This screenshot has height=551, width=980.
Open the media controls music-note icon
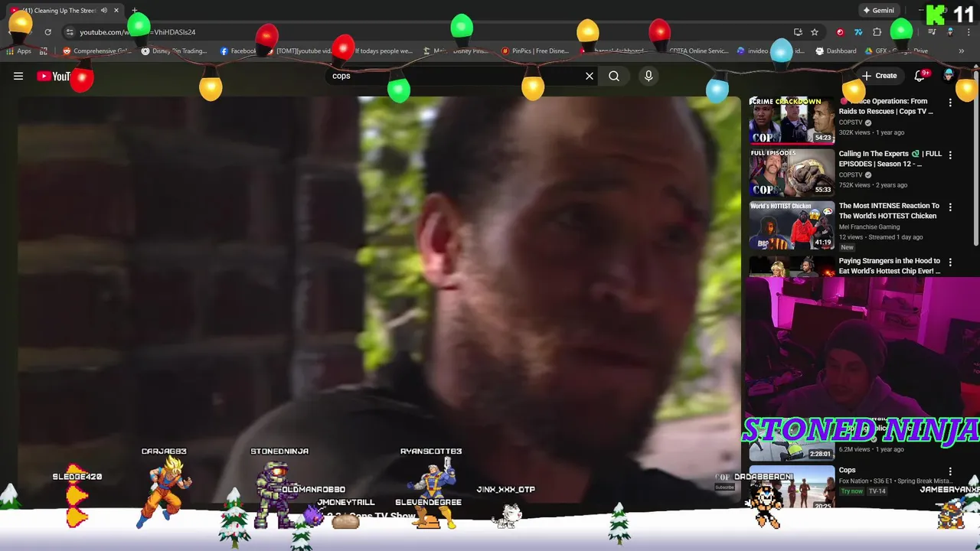[932, 32]
